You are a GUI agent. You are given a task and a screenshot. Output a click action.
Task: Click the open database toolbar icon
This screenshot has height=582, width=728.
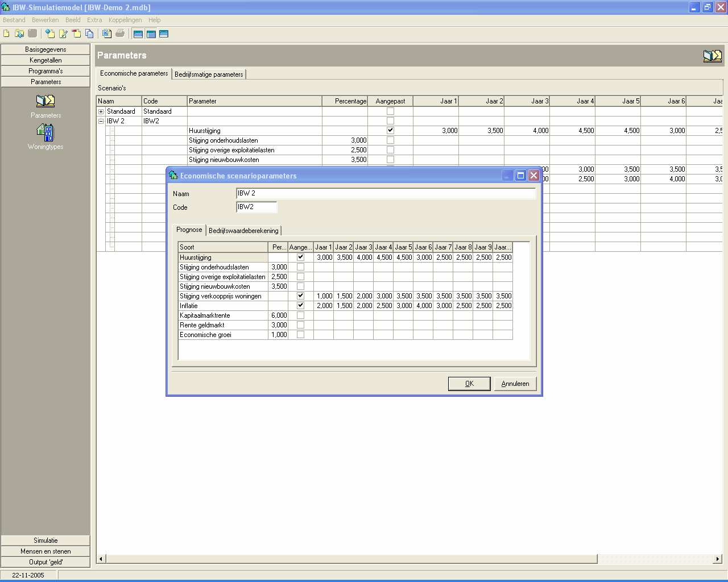(19, 34)
